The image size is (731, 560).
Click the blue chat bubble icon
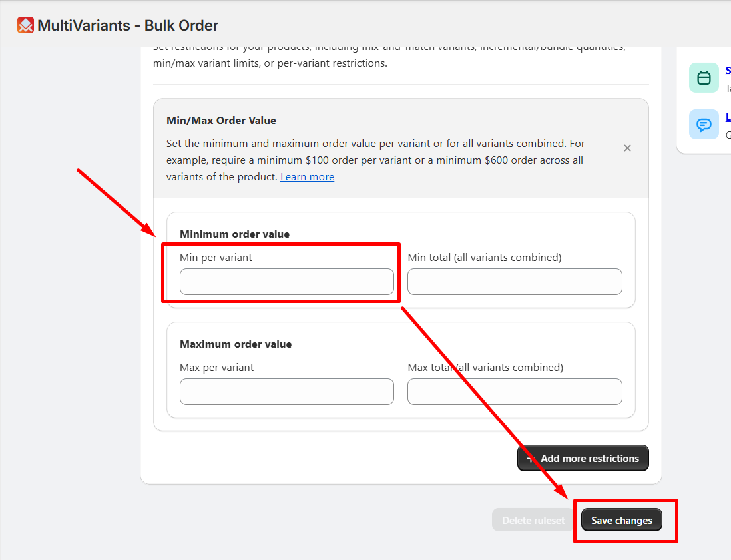click(704, 124)
